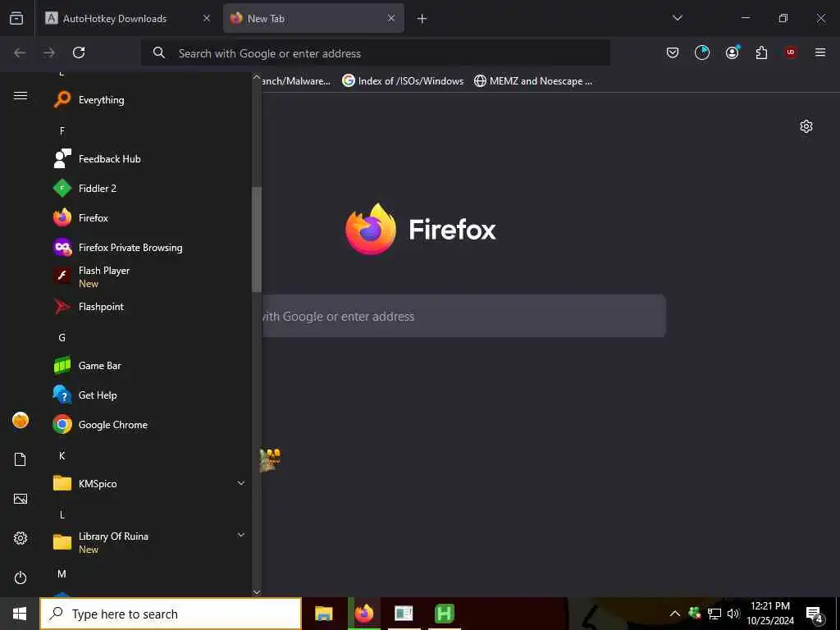Screen dimensions: 840x630
Task: Expand the KMSpico folder chevron
Action: click(x=241, y=483)
